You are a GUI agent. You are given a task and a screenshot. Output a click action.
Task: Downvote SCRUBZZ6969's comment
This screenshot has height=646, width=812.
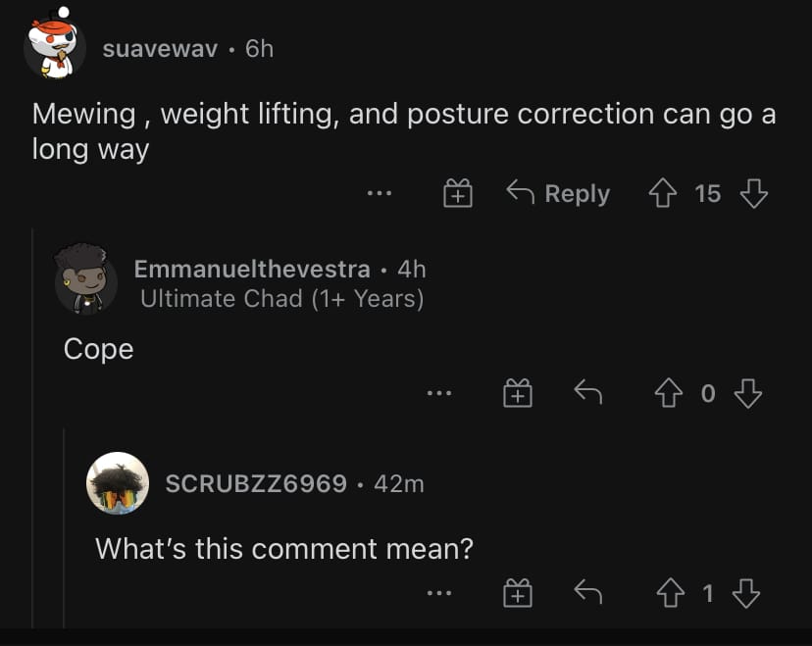coord(746,593)
